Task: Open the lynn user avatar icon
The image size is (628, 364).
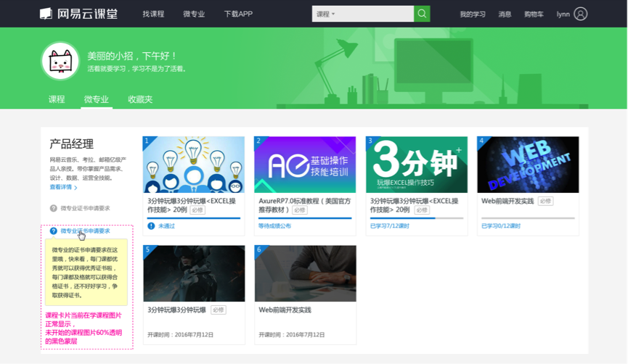Action: click(x=580, y=14)
